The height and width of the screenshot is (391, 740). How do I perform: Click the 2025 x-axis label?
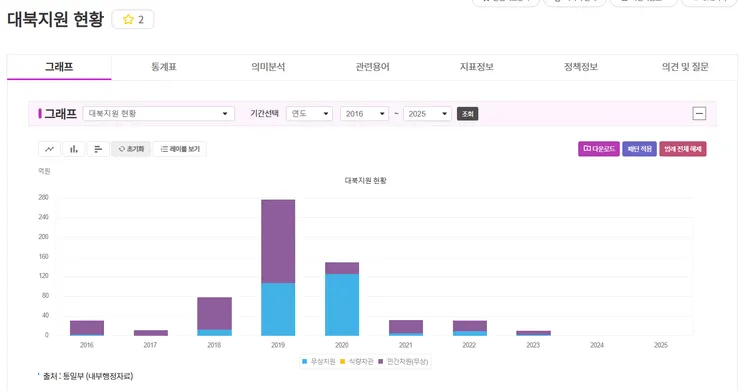tap(661, 345)
